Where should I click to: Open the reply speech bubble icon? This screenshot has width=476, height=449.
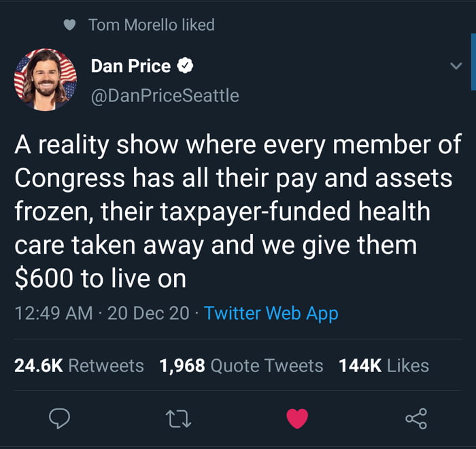click(60, 418)
